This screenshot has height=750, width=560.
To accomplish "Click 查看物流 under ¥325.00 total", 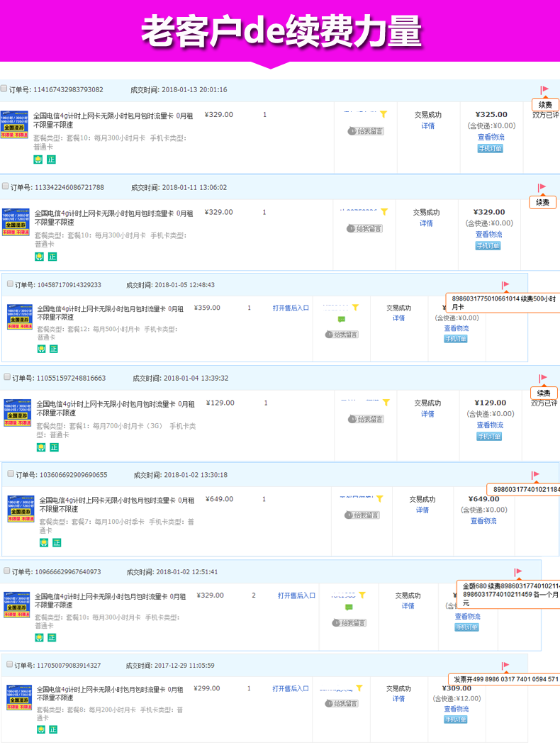I will (491, 138).
